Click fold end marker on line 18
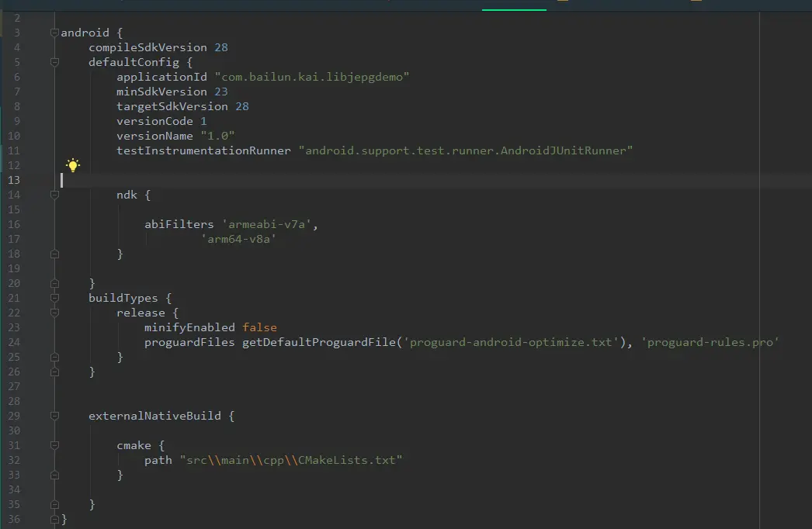The height and width of the screenshot is (529, 812). coord(54,254)
